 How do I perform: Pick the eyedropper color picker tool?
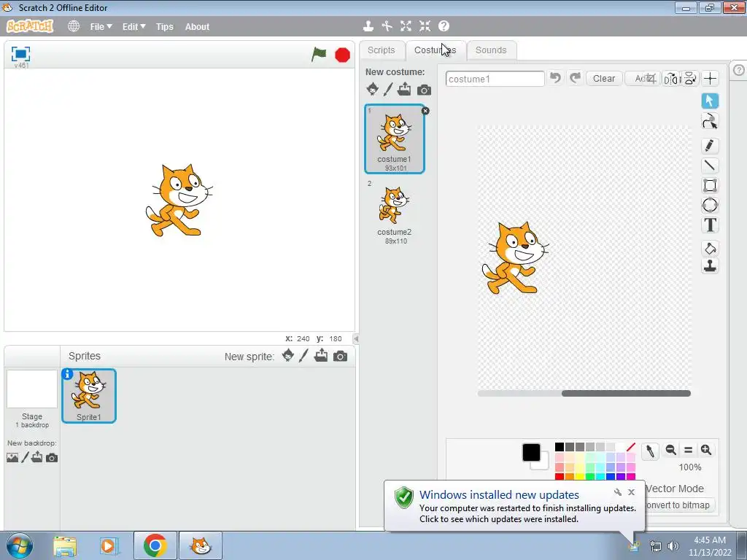click(650, 451)
